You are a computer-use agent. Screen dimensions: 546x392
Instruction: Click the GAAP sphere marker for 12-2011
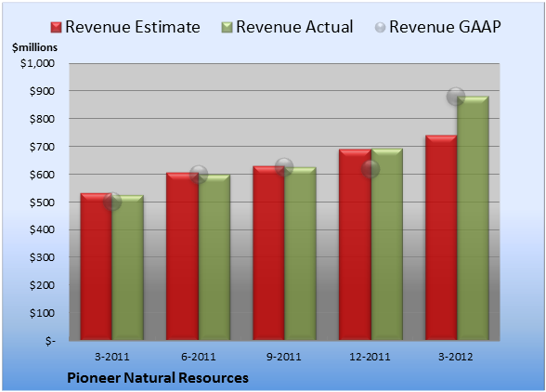(x=370, y=169)
